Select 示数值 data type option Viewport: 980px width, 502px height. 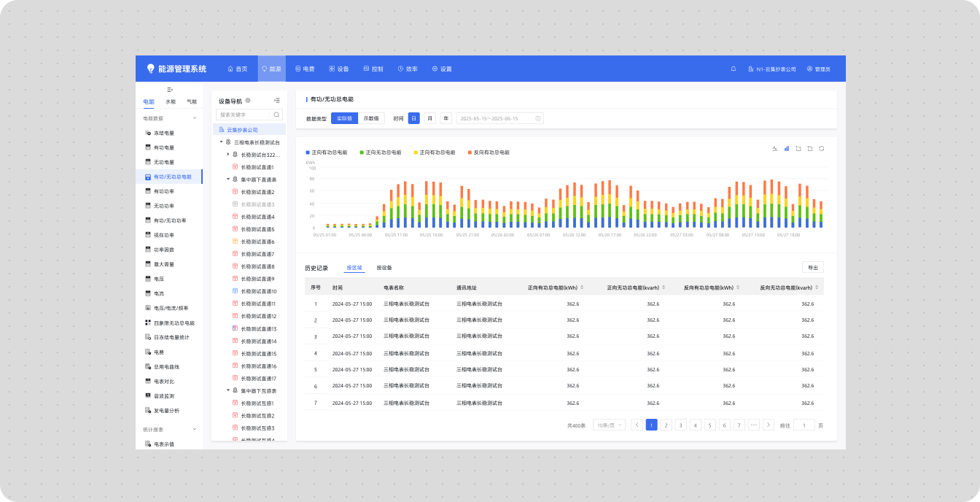click(x=371, y=118)
